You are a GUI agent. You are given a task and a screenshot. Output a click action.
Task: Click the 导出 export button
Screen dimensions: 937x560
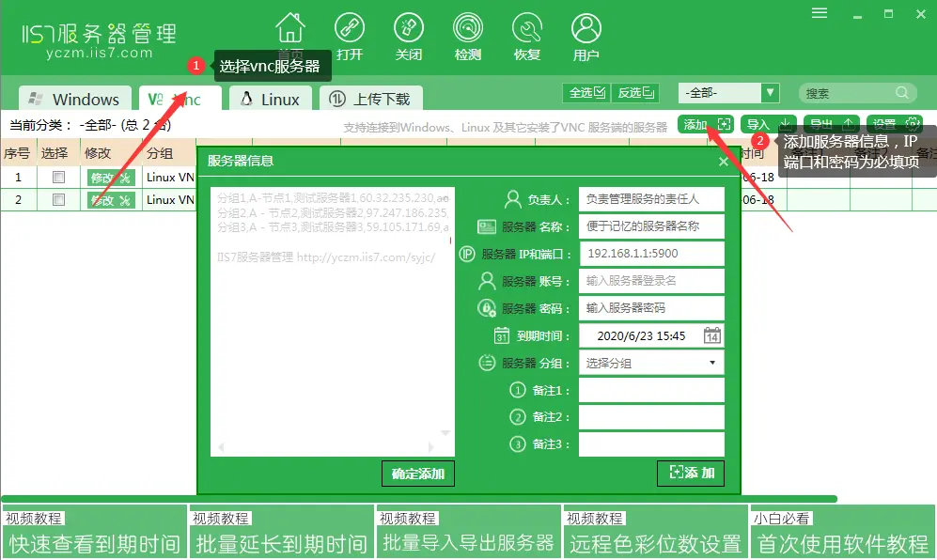(x=831, y=124)
